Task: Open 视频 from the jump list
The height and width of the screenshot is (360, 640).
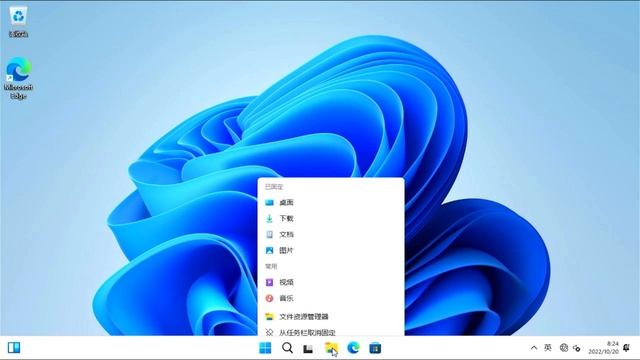Action: tap(331, 282)
